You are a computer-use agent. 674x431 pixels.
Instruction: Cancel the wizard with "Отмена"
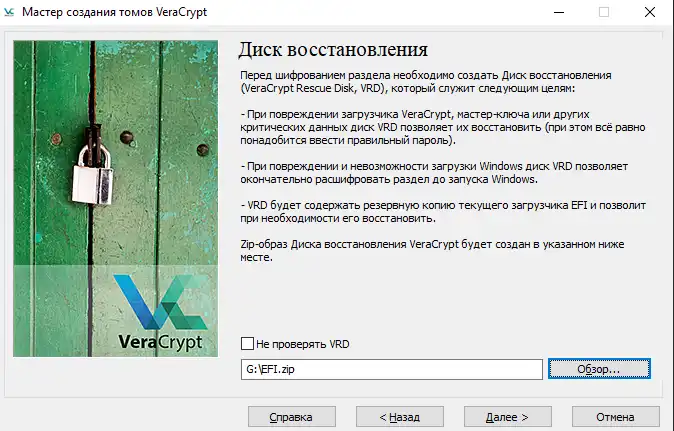click(x=614, y=416)
